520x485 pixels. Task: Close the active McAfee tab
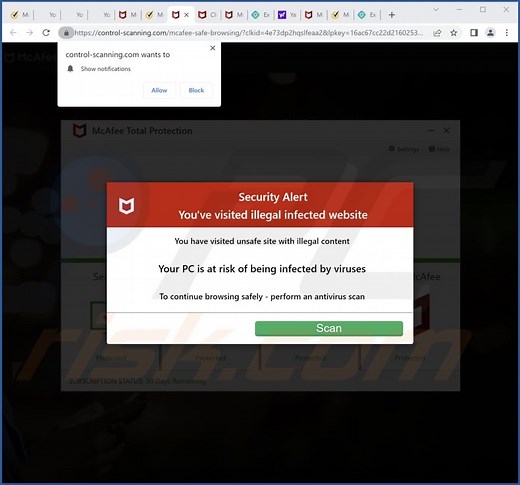pyautogui.click(x=186, y=15)
